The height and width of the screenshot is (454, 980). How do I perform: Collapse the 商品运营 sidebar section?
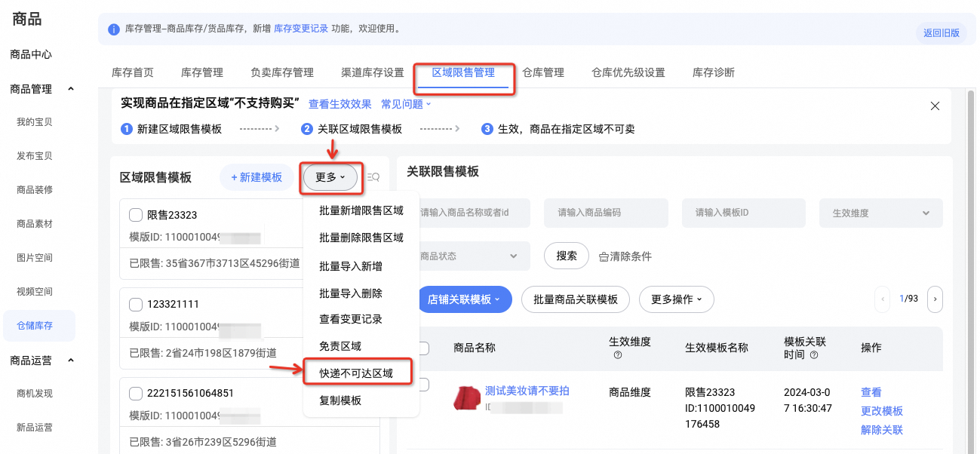pyautogui.click(x=71, y=360)
